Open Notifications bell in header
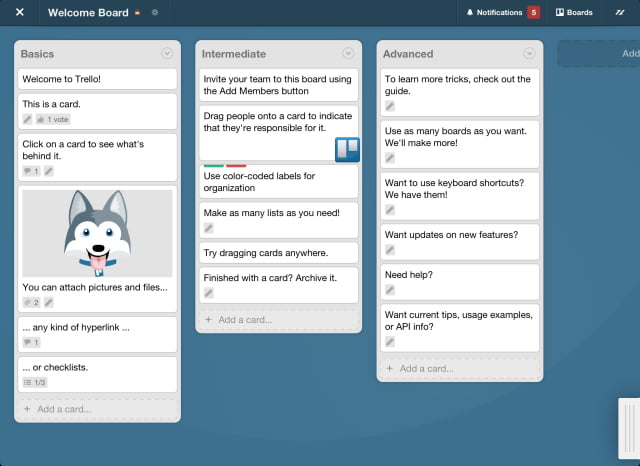 point(493,12)
